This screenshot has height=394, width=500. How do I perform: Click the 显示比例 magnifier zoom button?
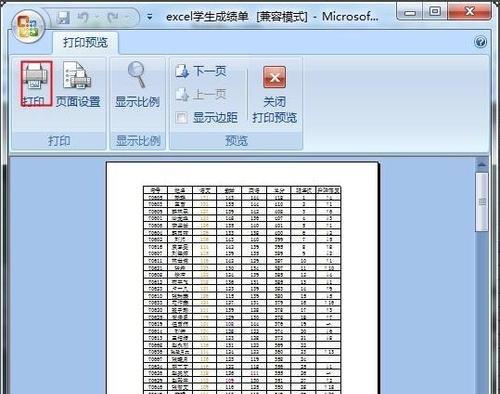[137, 84]
